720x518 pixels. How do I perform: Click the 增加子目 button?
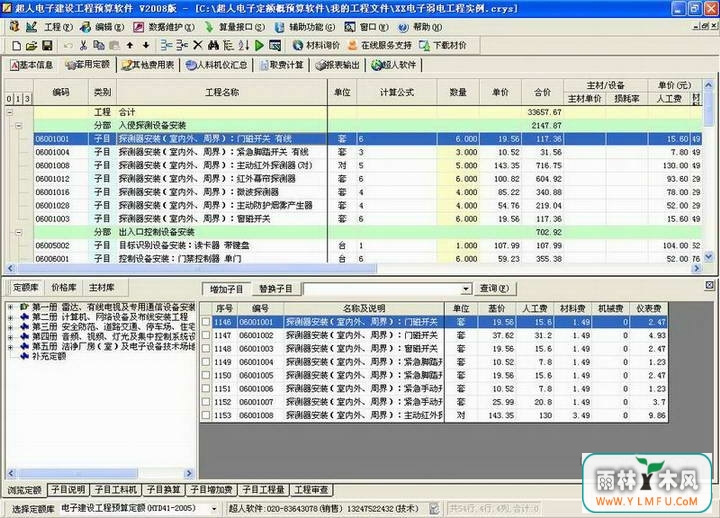coord(226,289)
